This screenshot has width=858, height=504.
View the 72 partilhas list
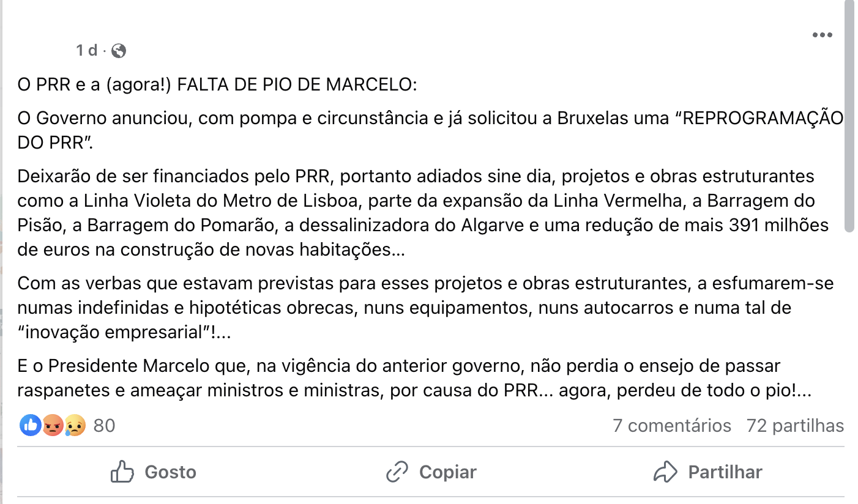click(795, 426)
